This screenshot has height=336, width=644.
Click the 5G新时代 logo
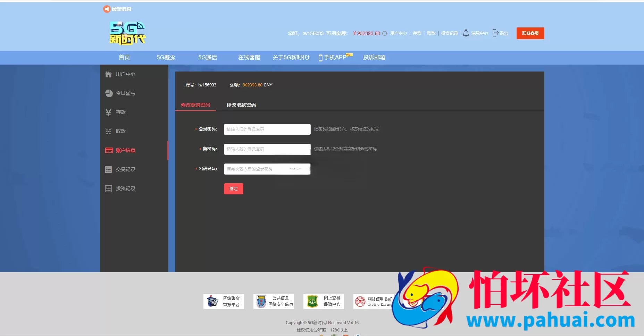pyautogui.click(x=127, y=33)
